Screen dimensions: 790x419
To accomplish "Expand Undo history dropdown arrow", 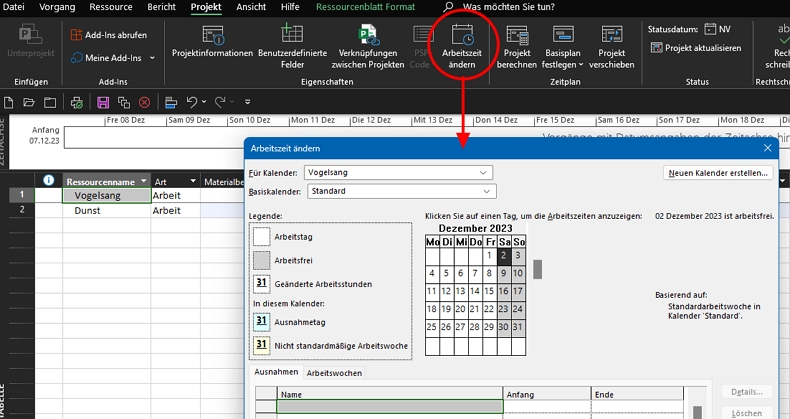I will 204,102.
